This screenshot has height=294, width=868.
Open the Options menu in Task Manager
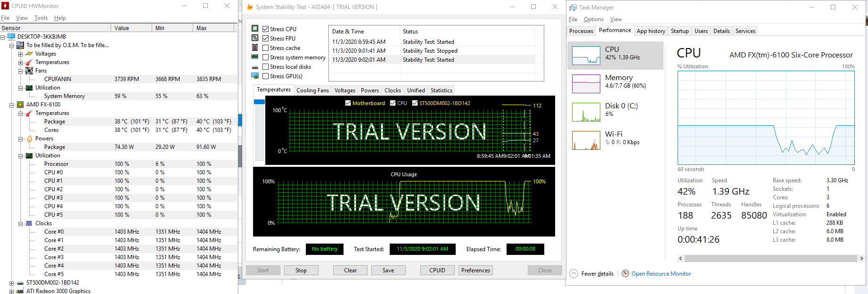(594, 19)
